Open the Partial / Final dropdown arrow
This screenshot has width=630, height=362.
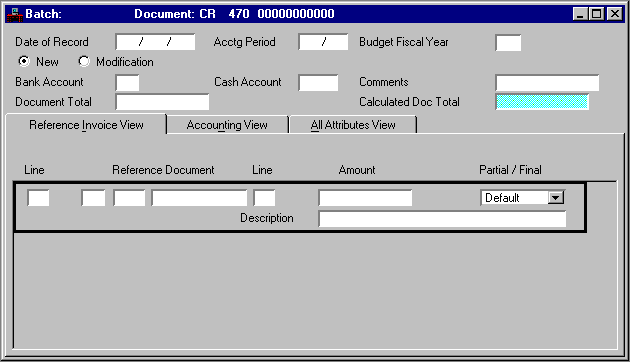(x=556, y=198)
